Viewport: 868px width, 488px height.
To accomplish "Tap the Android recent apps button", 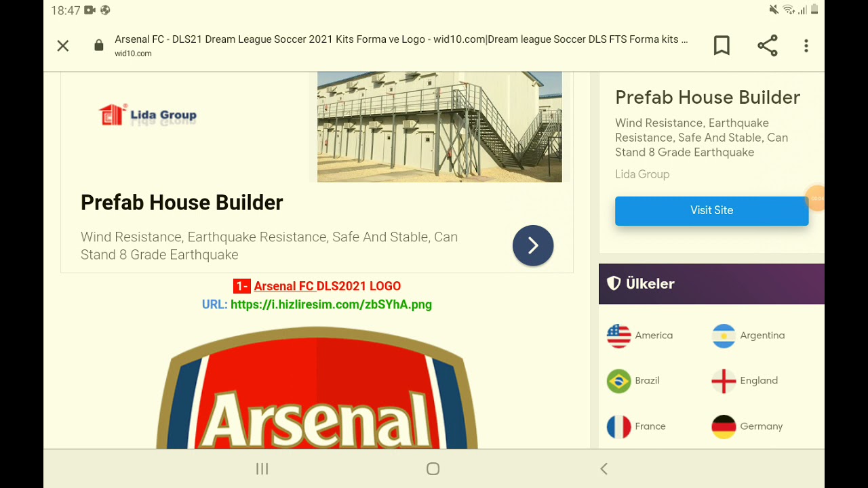I will pyautogui.click(x=262, y=469).
